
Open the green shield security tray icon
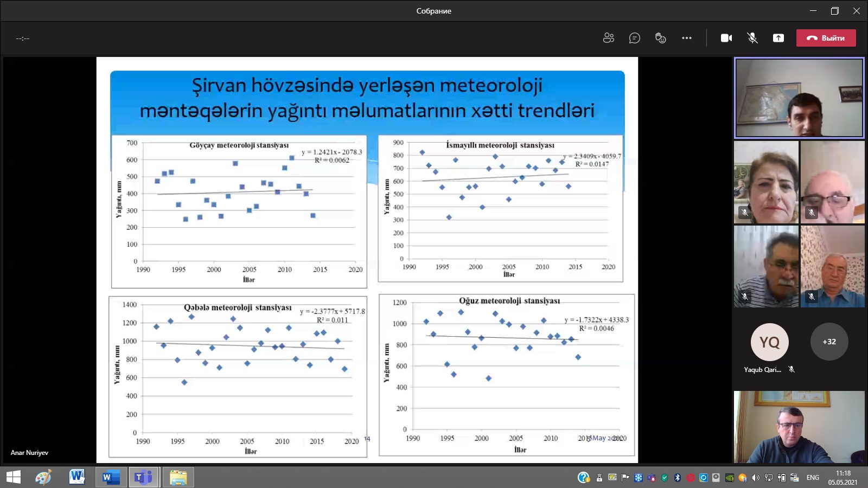tap(665, 478)
